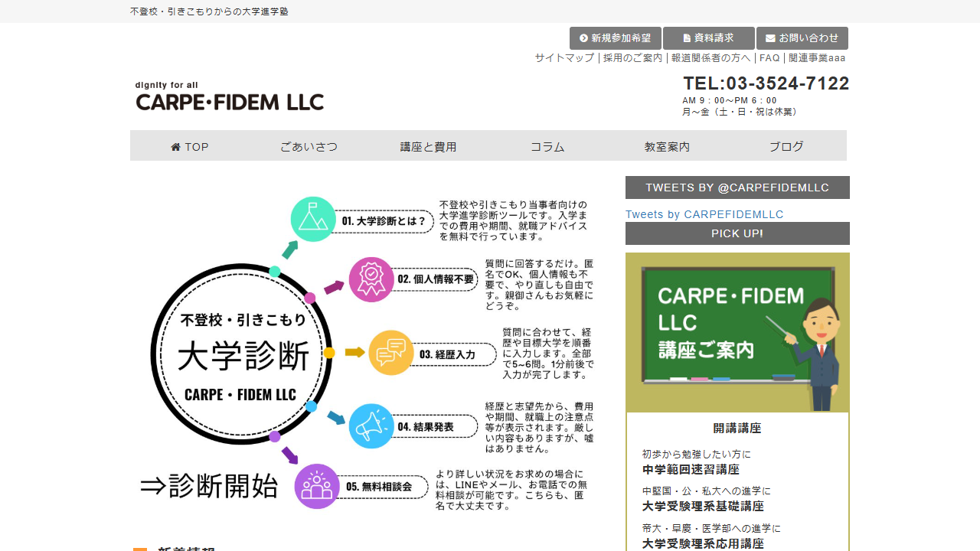Click purple people group icon 05
This screenshot has height=551, width=980.
[317, 486]
